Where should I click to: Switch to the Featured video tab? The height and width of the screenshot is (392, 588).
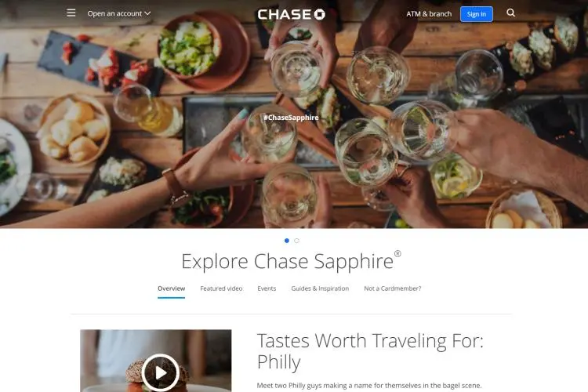click(221, 289)
